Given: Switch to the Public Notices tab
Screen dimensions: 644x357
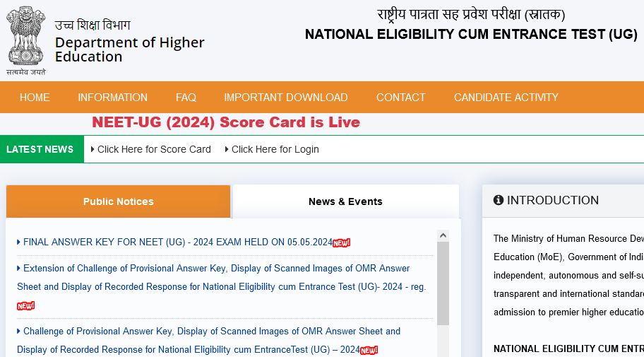Looking at the screenshot, I should tap(119, 201).
